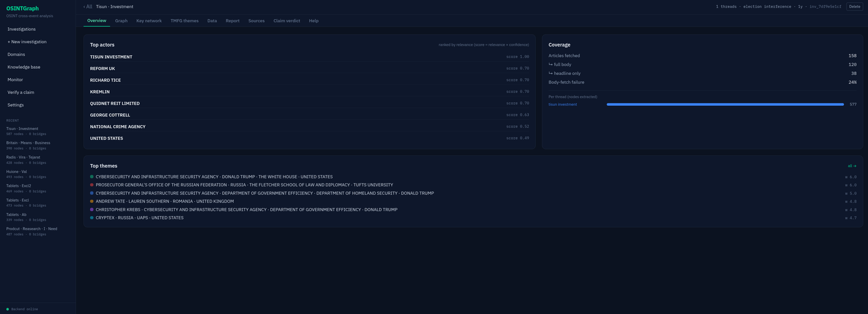Open Settings in the sidebar
The width and height of the screenshot is (868, 314).
click(x=38, y=105)
